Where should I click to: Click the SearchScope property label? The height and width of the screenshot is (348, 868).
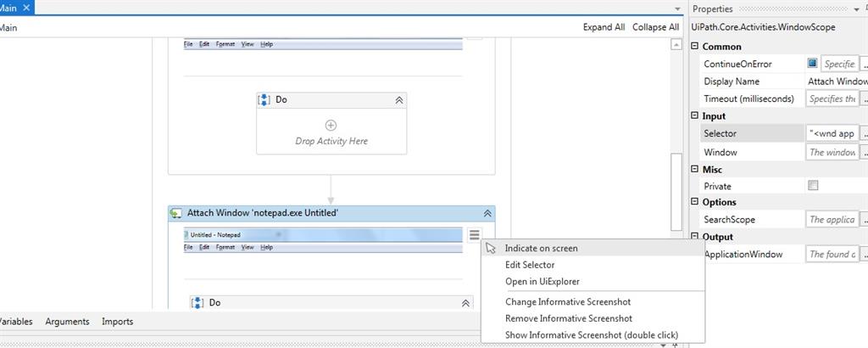coord(729,220)
